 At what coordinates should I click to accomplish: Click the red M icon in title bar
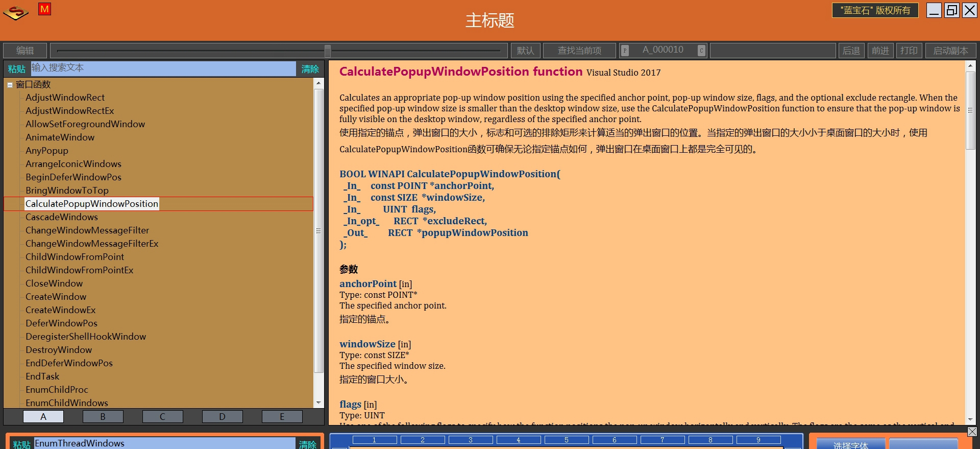pos(44,9)
